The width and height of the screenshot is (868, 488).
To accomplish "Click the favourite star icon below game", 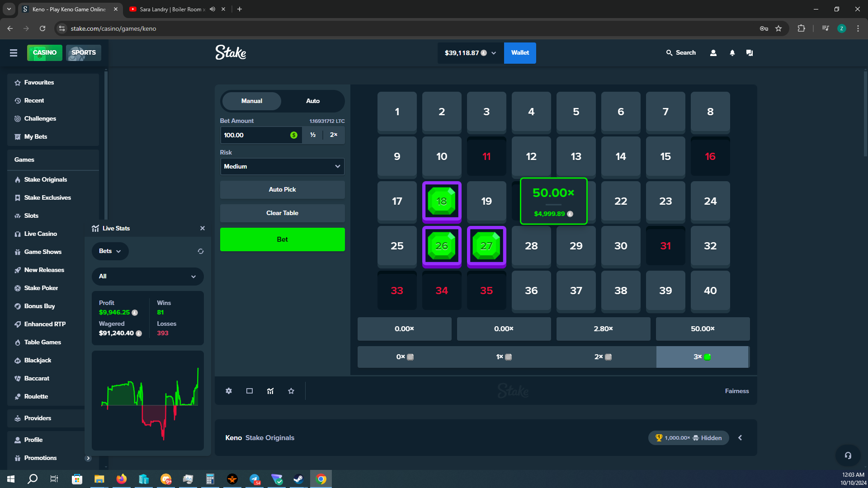I will 291,391.
